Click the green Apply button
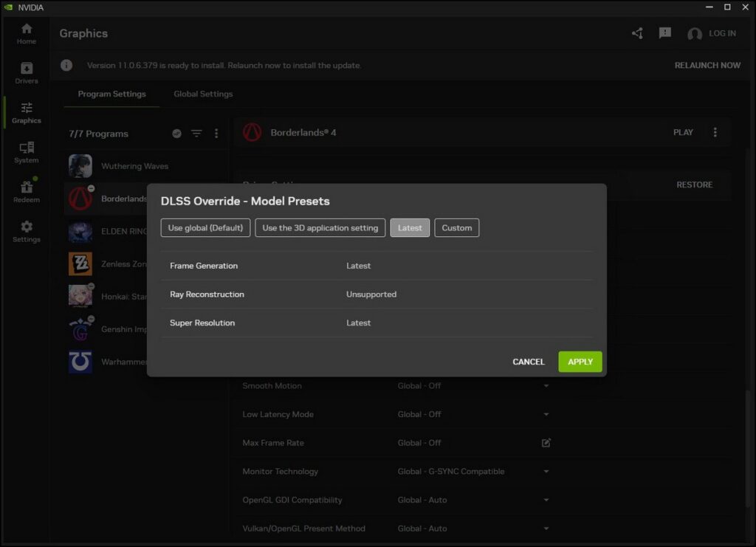Image resolution: width=756 pixels, height=547 pixels. pyautogui.click(x=580, y=362)
